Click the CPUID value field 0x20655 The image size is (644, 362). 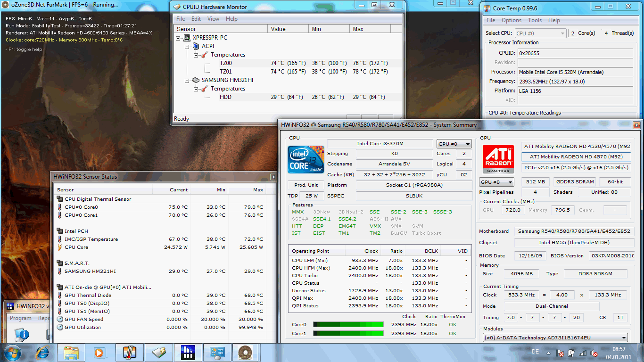[576, 53]
